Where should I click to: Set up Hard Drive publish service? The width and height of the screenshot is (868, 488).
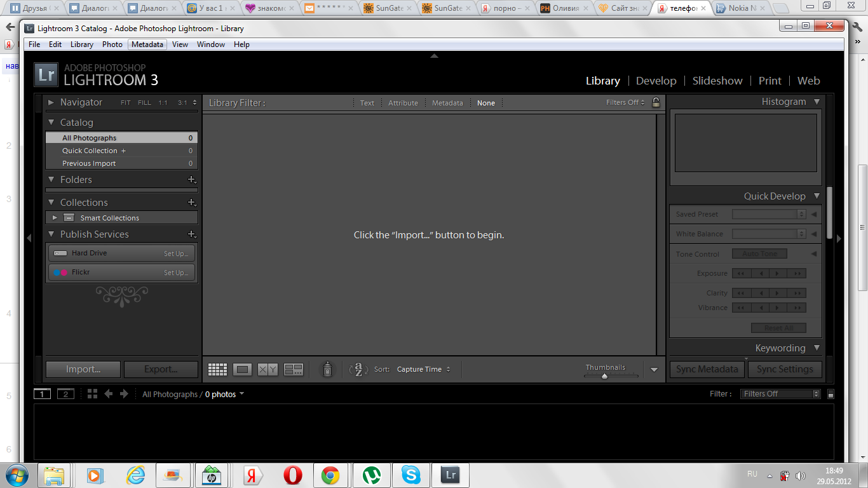[176, 254]
